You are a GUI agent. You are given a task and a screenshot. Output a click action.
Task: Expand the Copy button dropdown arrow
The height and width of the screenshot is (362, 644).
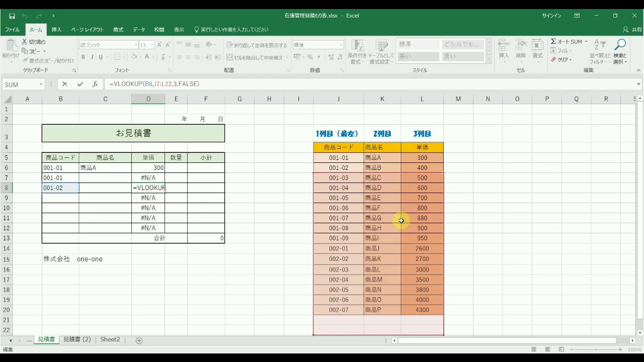click(44, 51)
